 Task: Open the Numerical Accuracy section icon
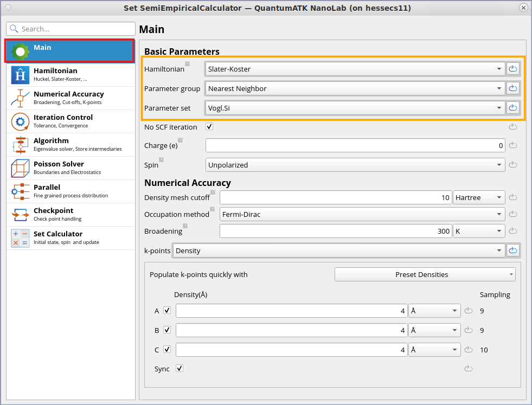(x=20, y=99)
